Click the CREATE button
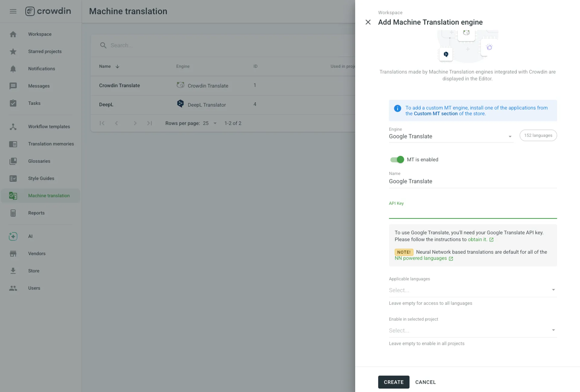580x392 pixels. click(x=394, y=382)
